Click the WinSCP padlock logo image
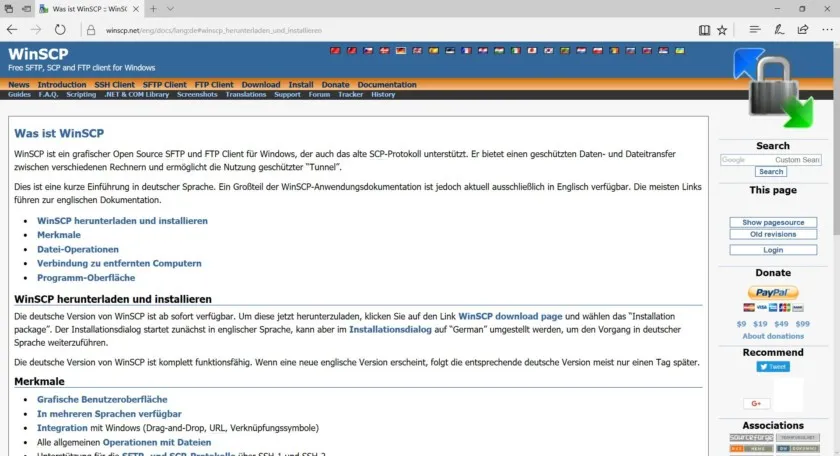The height and width of the screenshot is (456, 840). coord(774,88)
